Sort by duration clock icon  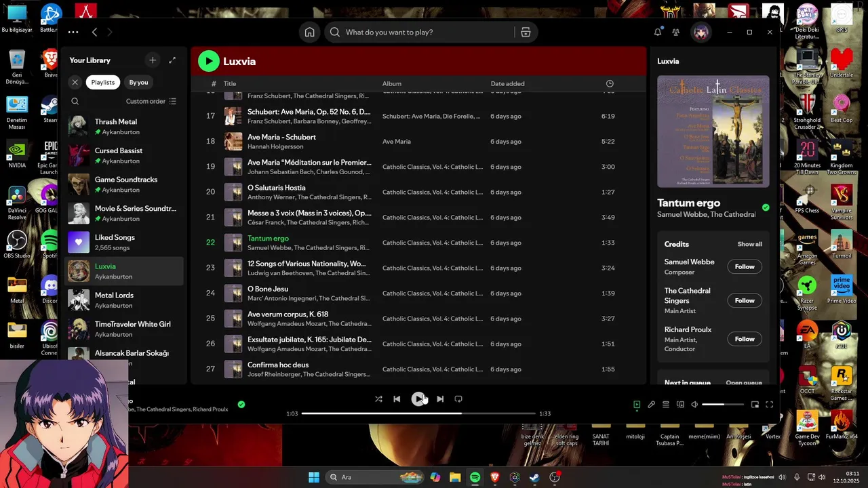(x=610, y=84)
